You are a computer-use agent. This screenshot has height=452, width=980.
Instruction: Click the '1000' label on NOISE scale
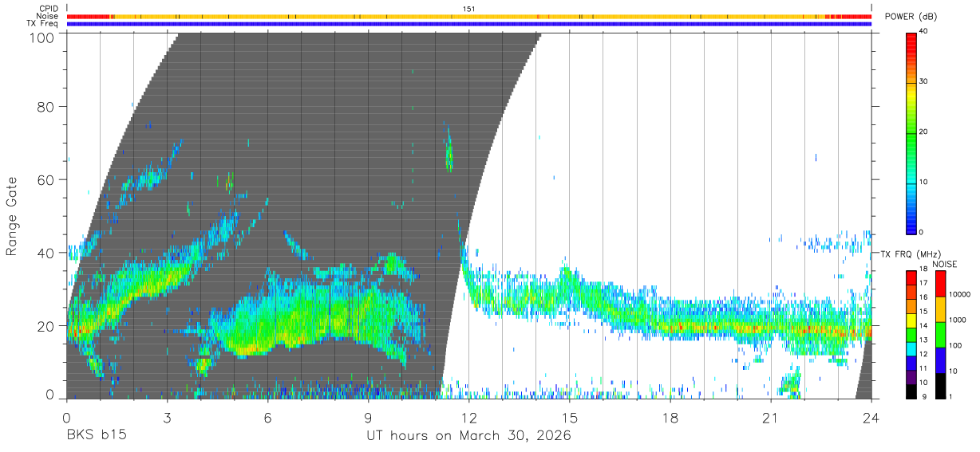956,320
